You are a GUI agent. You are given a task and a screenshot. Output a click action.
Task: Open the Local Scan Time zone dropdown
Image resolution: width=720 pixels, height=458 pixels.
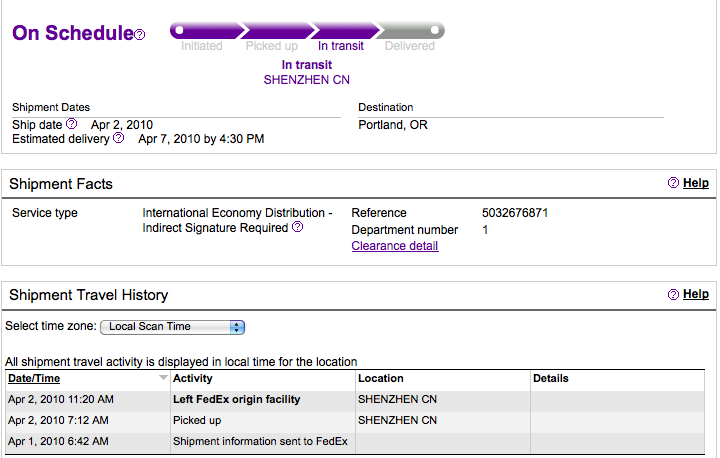click(x=175, y=327)
